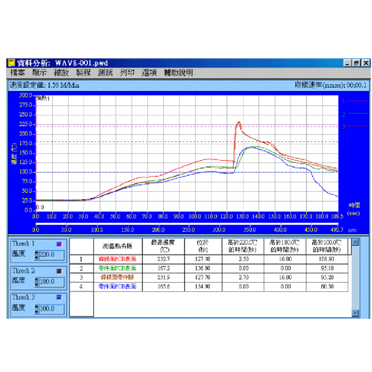Open the 縮放 (Zoom) menu
The width and height of the screenshot is (372, 372).
[61, 73]
